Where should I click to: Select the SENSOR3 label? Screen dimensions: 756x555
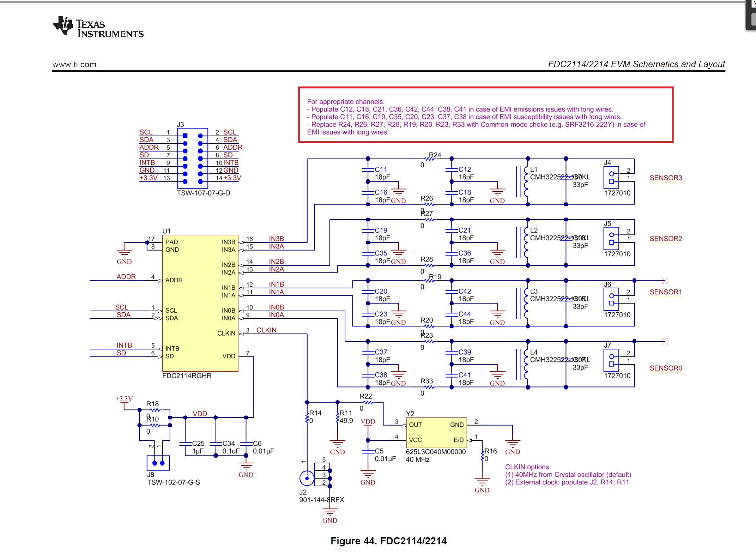pyautogui.click(x=665, y=178)
